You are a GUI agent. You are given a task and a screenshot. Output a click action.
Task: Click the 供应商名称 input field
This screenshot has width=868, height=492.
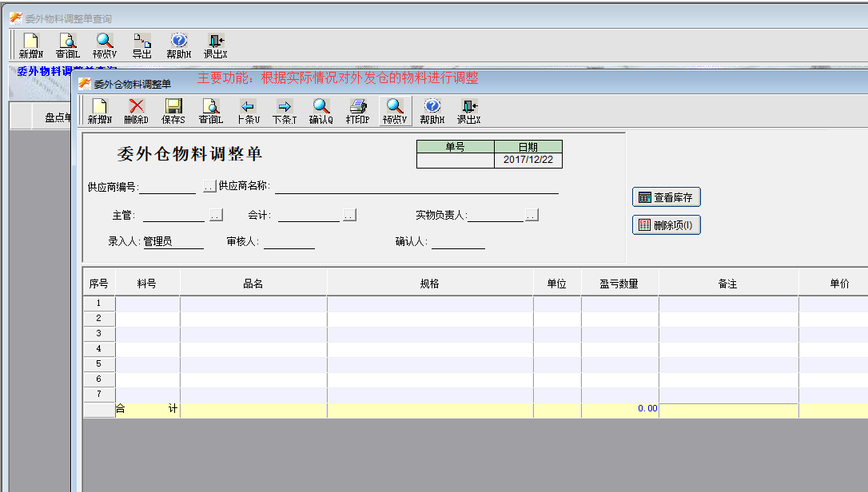(416, 187)
